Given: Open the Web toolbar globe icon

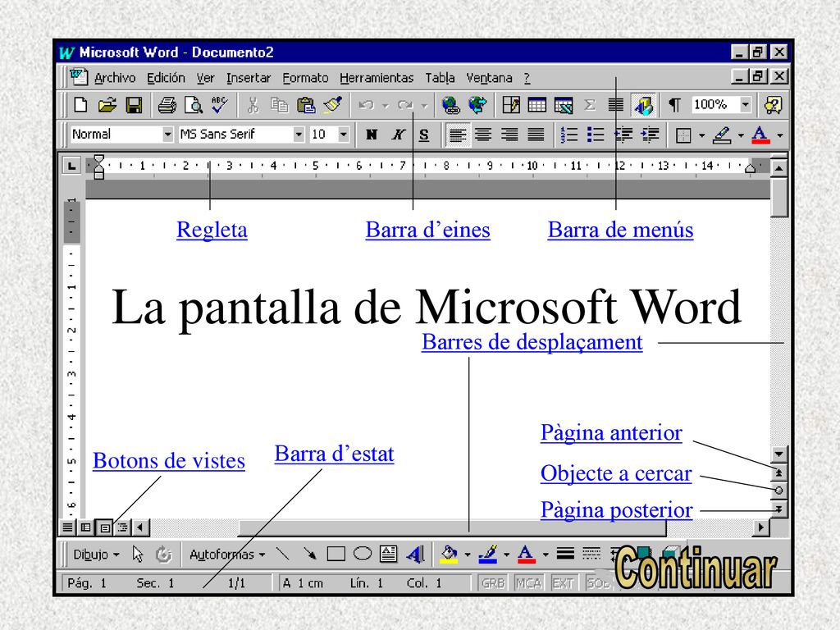Looking at the screenshot, I should (477, 105).
